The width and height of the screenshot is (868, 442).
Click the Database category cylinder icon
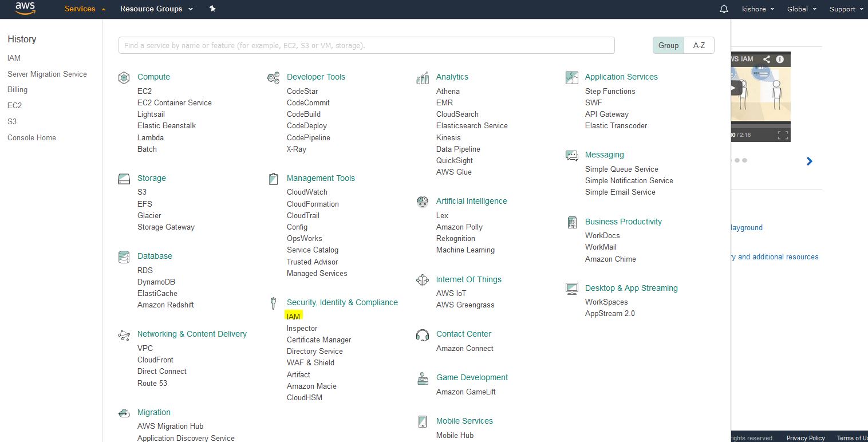124,257
